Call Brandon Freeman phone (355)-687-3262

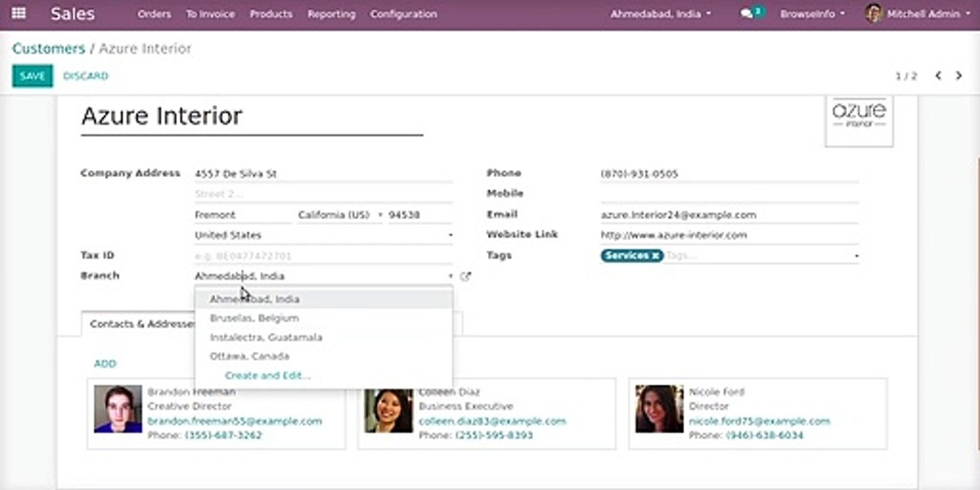pos(223,435)
